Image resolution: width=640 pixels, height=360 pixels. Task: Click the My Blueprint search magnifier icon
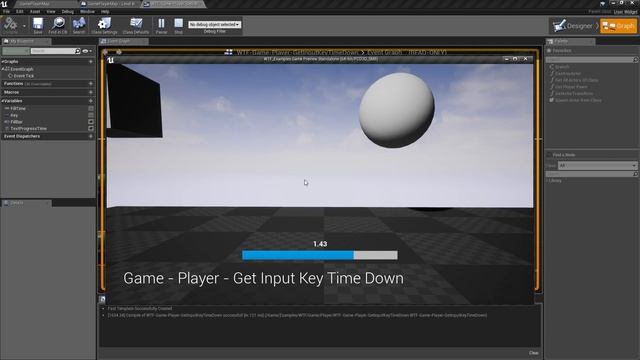[x=78, y=51]
